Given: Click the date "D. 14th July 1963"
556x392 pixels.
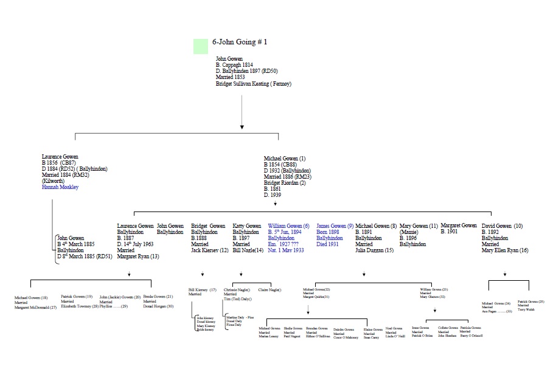Looking at the screenshot, I should [x=135, y=244].
